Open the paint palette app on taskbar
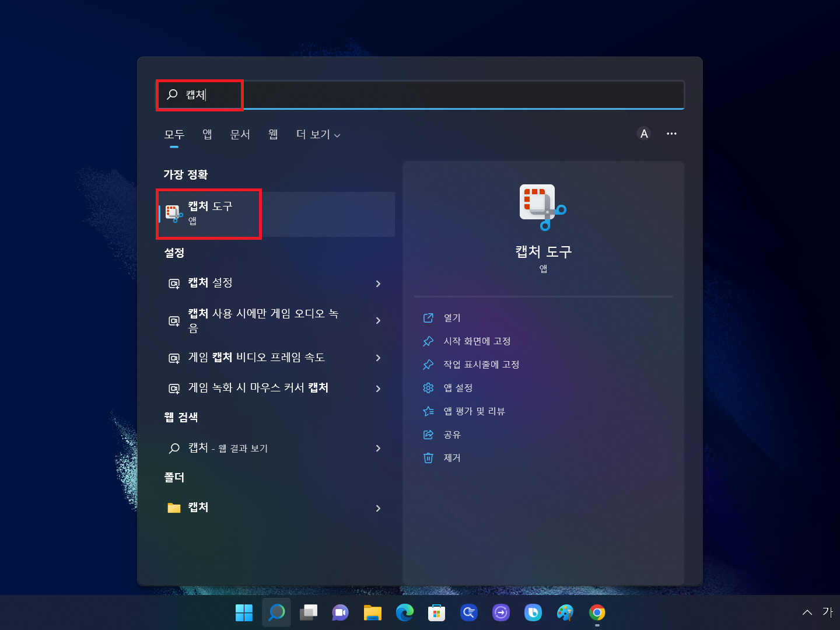 [x=565, y=612]
